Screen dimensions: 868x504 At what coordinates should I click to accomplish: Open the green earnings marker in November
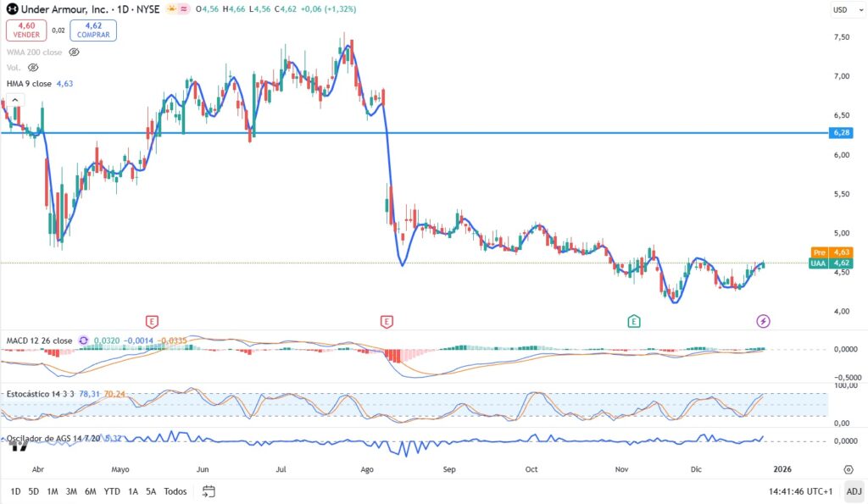click(633, 321)
